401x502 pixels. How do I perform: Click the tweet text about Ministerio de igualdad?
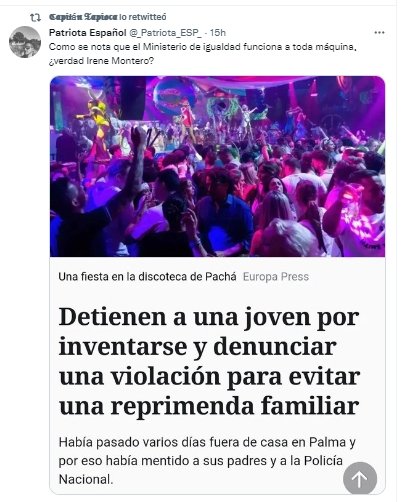203,54
